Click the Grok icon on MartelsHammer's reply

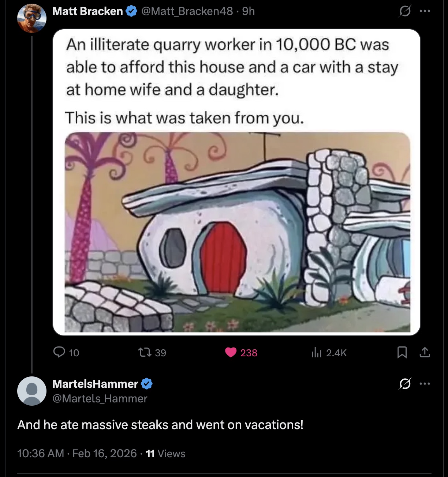point(404,384)
